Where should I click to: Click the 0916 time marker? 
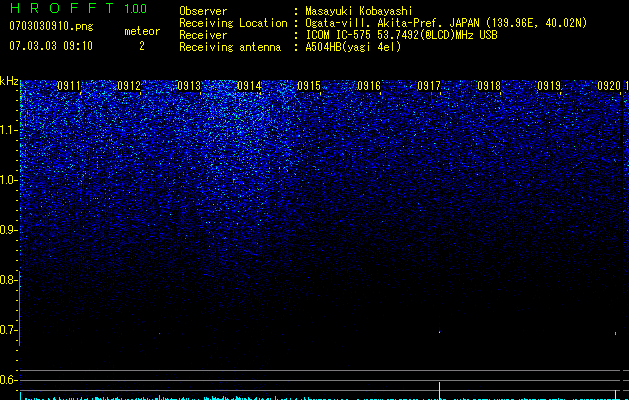click(x=369, y=86)
